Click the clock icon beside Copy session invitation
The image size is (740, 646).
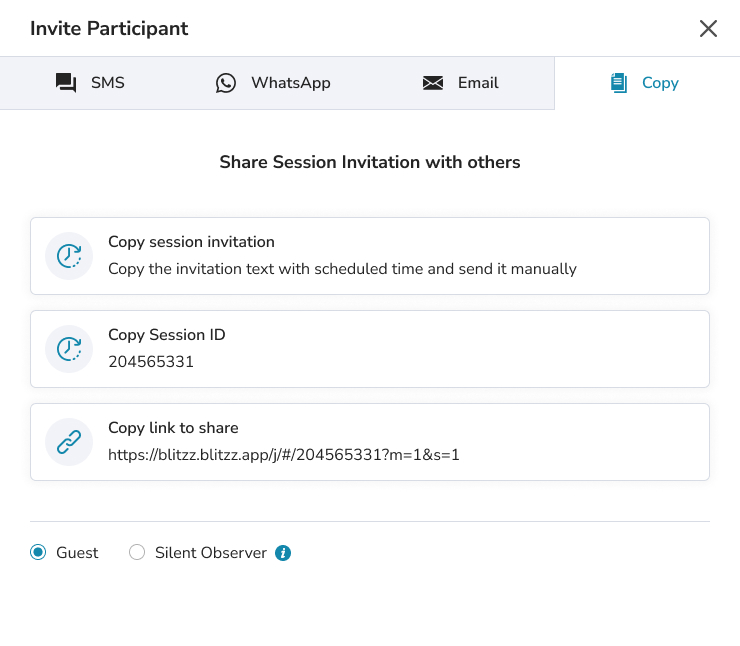pos(69,255)
